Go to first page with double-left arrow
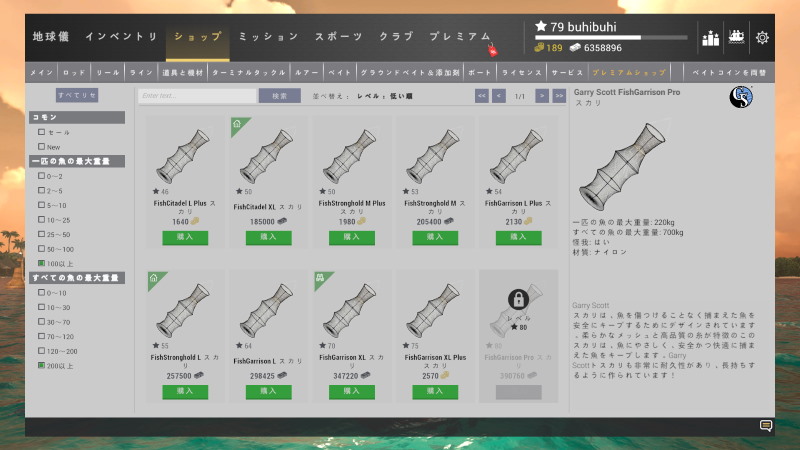This screenshot has width=800, height=450. 482,96
